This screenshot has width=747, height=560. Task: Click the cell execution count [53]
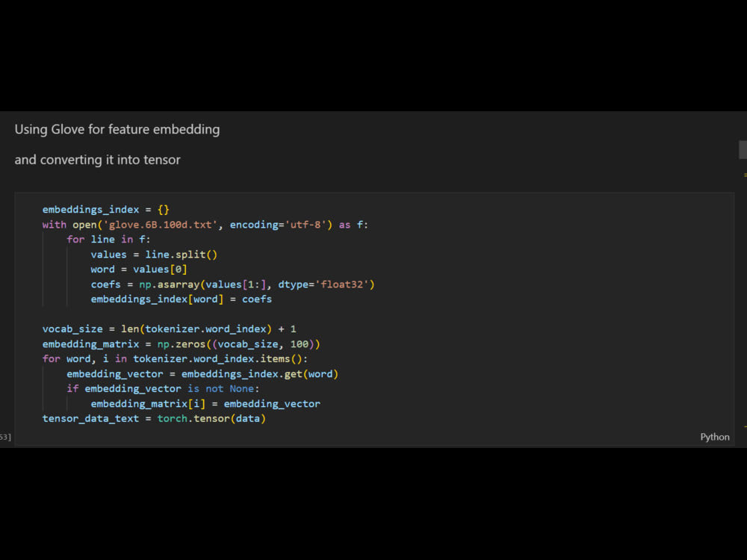[4, 437]
